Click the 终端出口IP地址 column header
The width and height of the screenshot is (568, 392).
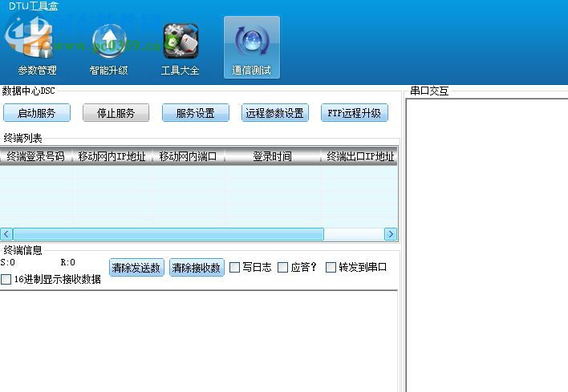pos(359,156)
